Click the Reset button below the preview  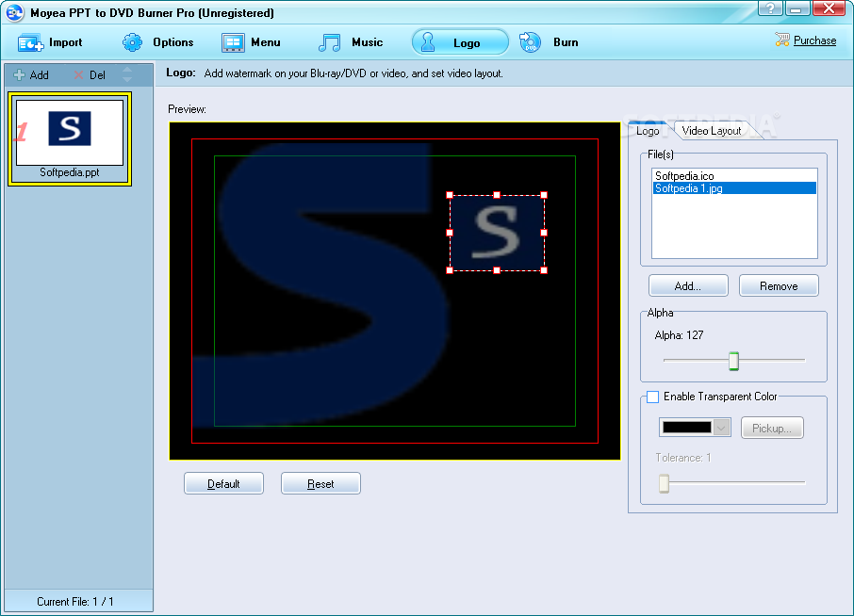pos(320,484)
